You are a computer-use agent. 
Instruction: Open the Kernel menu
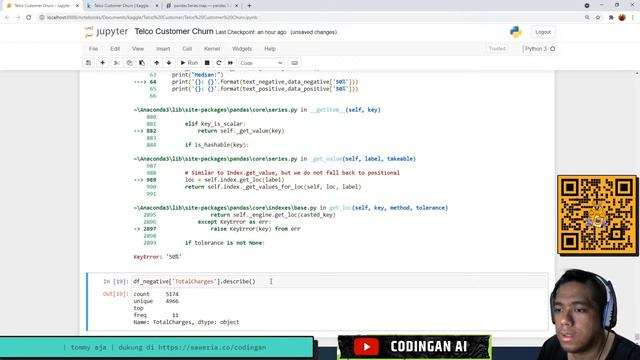coord(212,49)
